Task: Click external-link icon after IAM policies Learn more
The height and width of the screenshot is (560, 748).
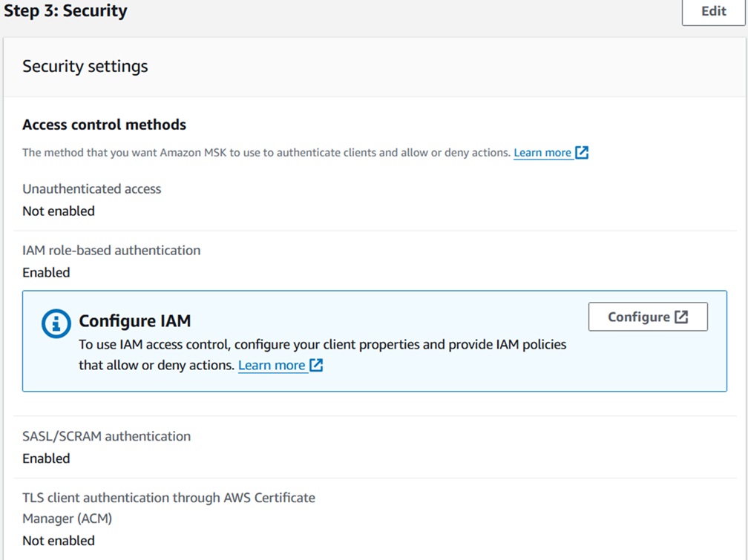Action: pos(316,365)
